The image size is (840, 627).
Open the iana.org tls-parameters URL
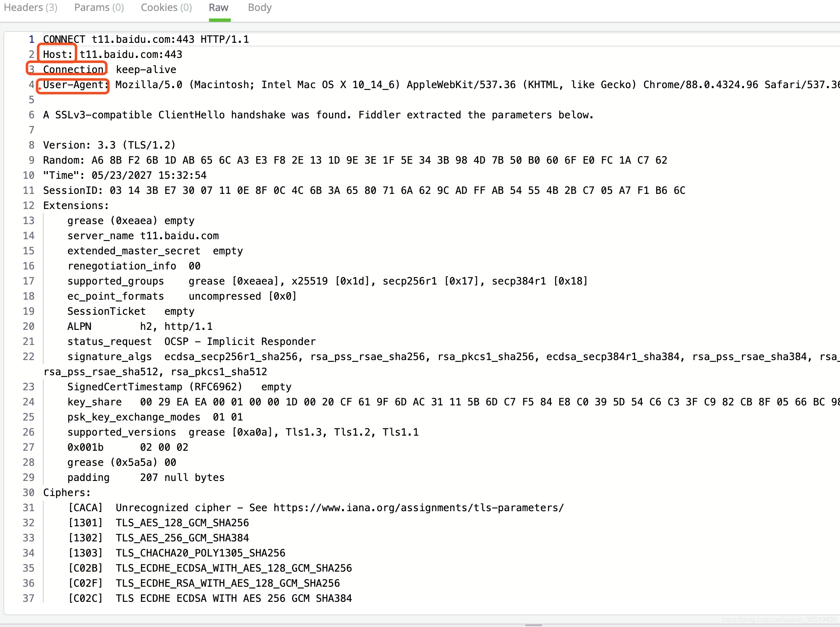pos(419,508)
